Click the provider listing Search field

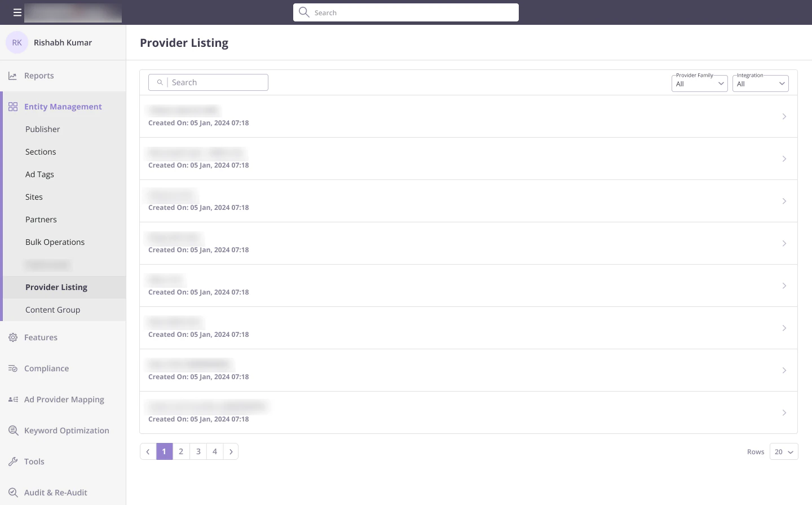[208, 82]
